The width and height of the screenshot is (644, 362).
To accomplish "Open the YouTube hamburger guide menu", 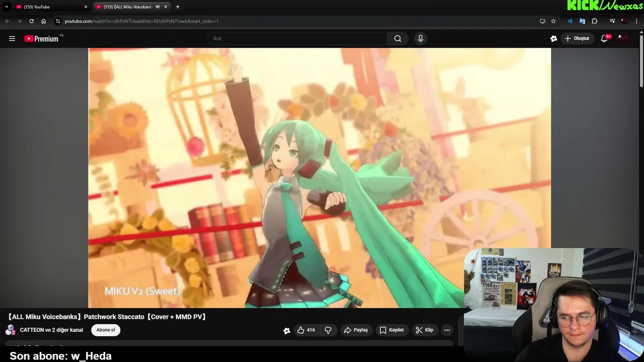I will [12, 38].
